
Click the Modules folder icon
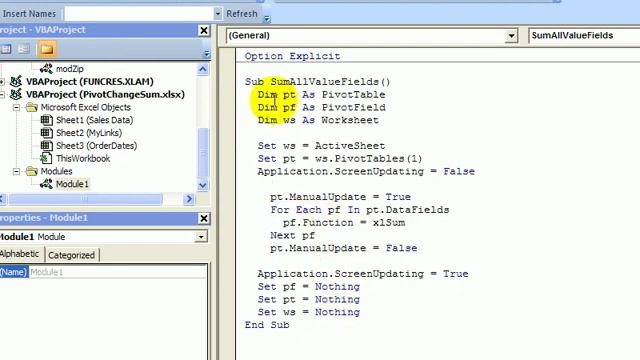tap(31, 171)
